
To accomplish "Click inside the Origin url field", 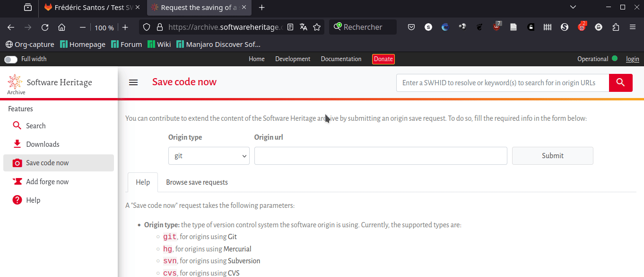I will click(381, 155).
